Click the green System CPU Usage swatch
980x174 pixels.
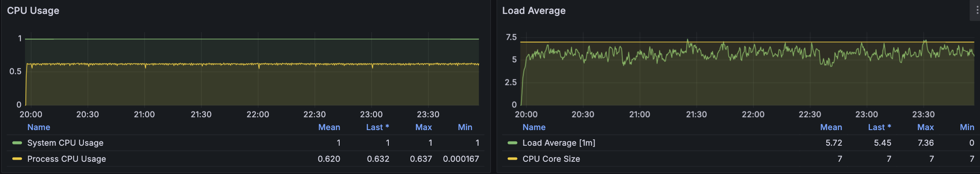point(17,143)
